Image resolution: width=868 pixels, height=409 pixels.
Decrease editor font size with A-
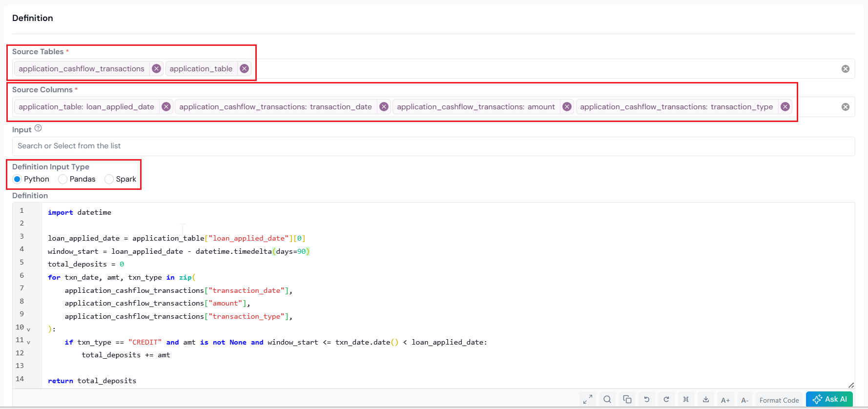click(x=745, y=400)
